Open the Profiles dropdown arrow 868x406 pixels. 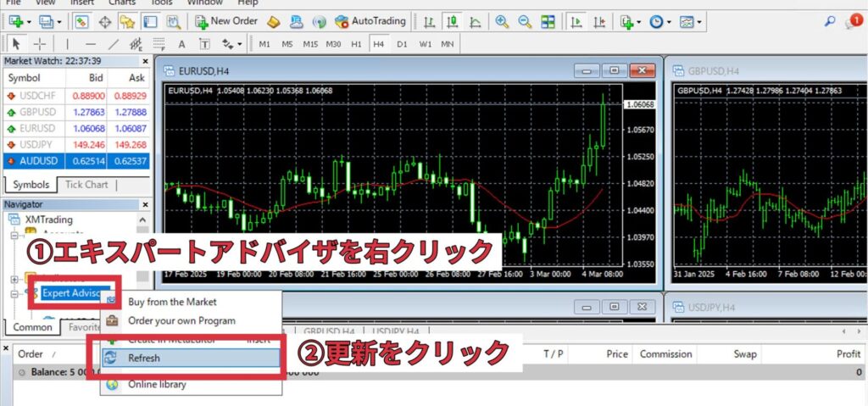pyautogui.click(x=58, y=22)
